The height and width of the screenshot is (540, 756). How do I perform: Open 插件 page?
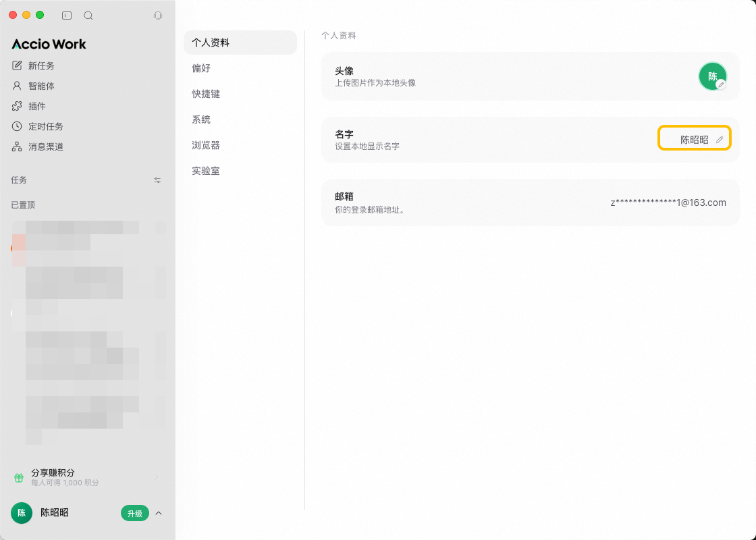pos(37,106)
